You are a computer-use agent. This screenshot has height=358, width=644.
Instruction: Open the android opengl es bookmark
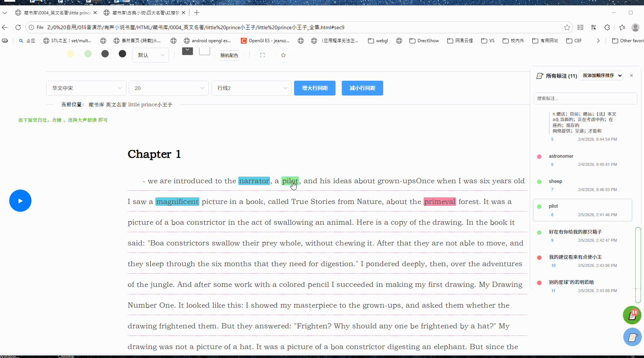pos(208,41)
